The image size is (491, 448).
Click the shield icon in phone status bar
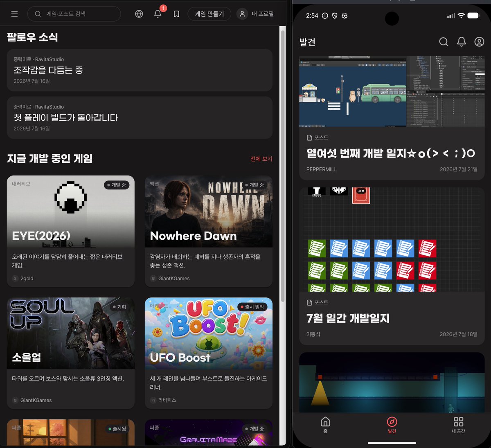[335, 16]
